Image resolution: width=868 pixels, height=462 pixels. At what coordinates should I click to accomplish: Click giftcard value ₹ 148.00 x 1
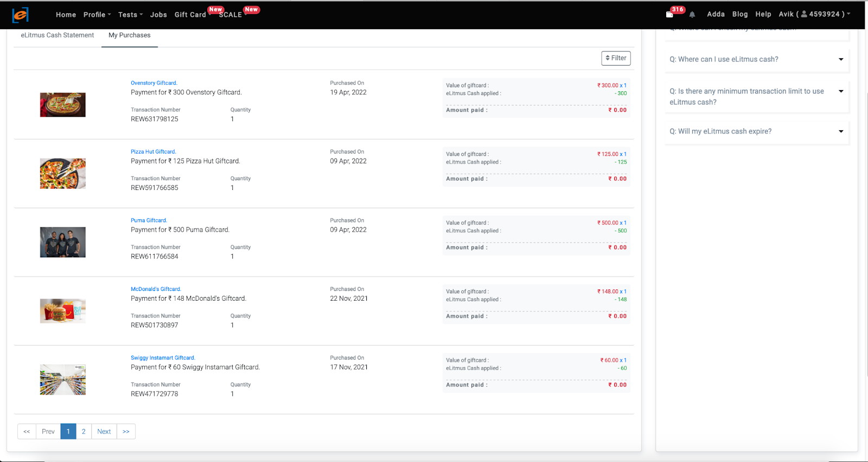(x=612, y=292)
